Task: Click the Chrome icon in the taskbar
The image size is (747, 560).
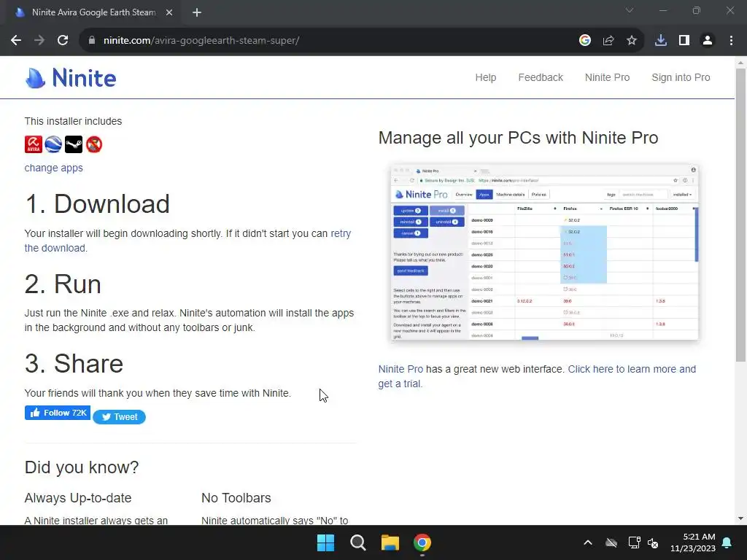Action: click(x=422, y=542)
